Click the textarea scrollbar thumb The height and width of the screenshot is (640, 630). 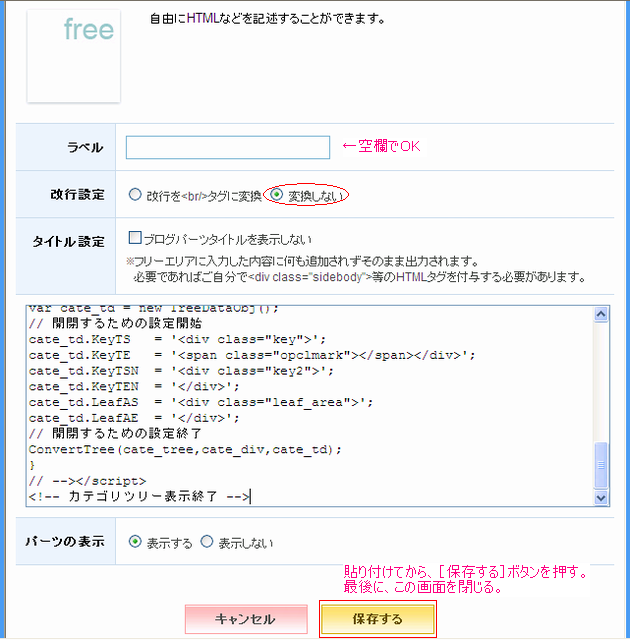click(601, 464)
